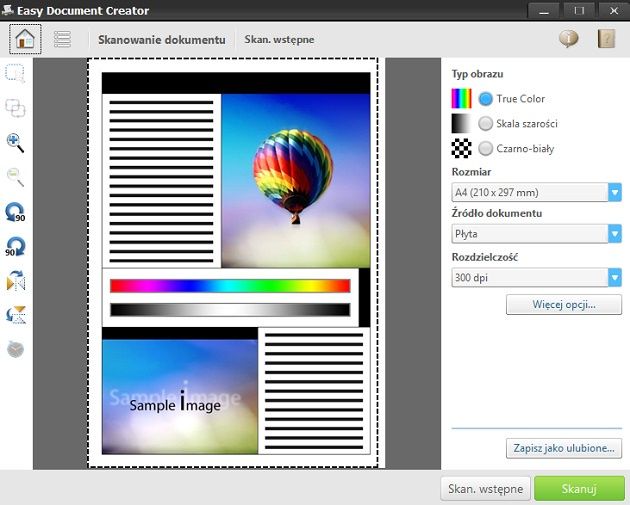Screen dimensions: 630x505
Task: Click the Skala szarości label text
Action: [x=527, y=124]
